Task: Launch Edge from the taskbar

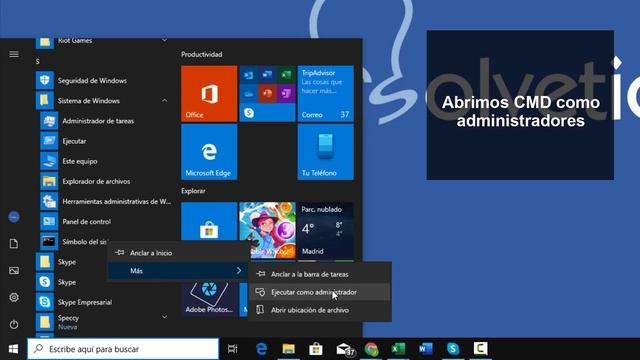Action: tap(261, 349)
